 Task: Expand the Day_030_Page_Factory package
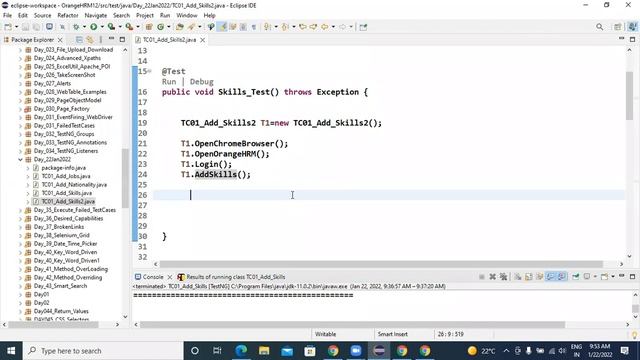[20, 109]
